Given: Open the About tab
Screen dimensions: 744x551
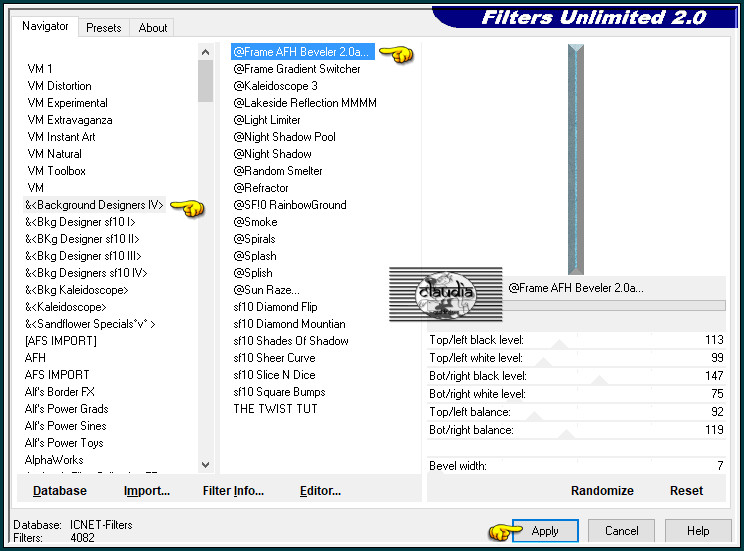Looking at the screenshot, I should (152, 28).
